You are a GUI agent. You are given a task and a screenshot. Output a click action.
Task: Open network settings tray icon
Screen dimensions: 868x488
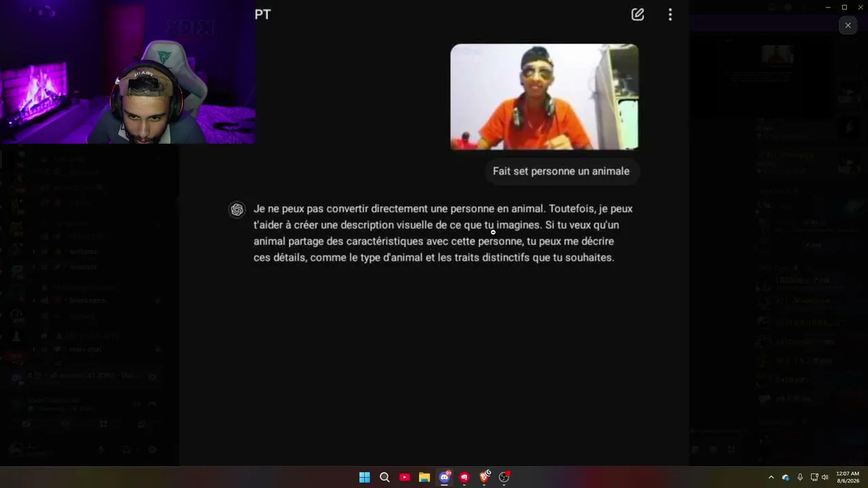[x=814, y=477]
